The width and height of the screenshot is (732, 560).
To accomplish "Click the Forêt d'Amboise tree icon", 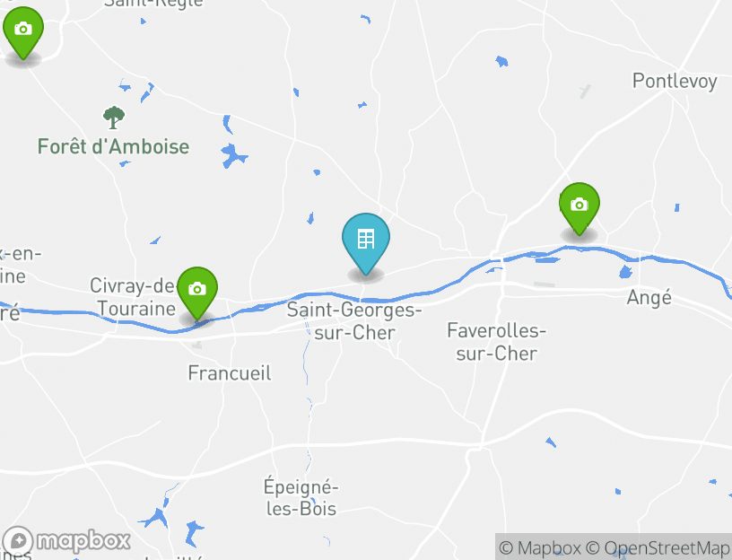I will 114,118.
